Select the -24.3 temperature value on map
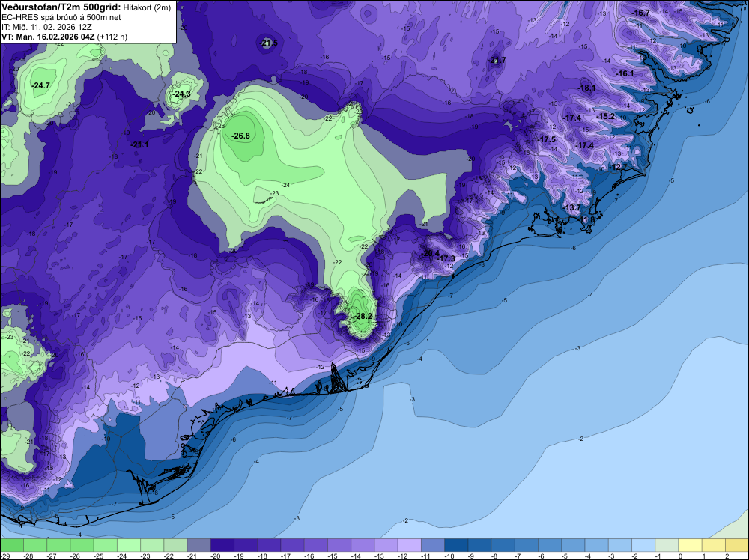The image size is (749, 560). pos(181,94)
